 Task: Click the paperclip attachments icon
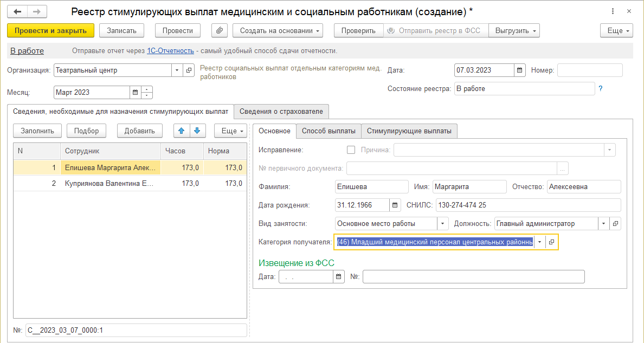pyautogui.click(x=220, y=31)
